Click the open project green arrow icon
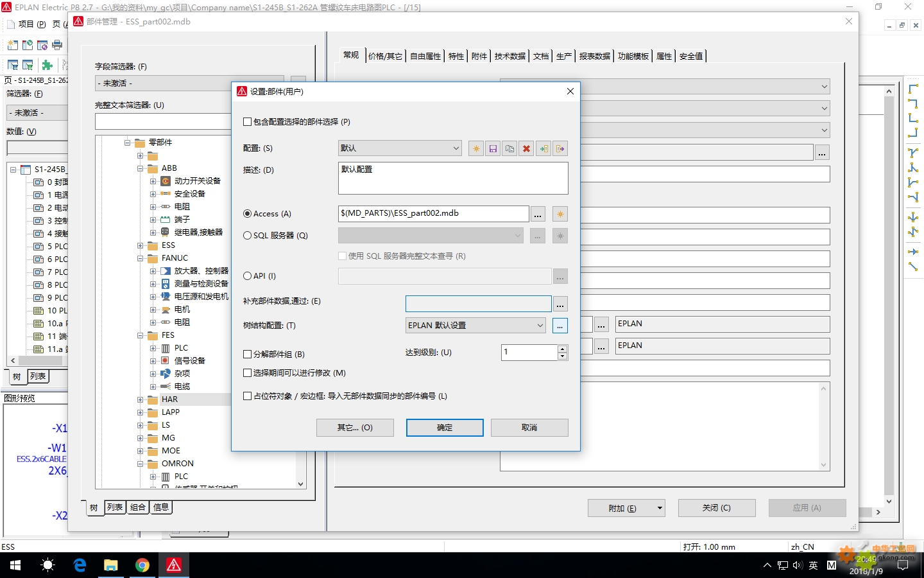Screen dimensions: 924x578 (28, 45)
